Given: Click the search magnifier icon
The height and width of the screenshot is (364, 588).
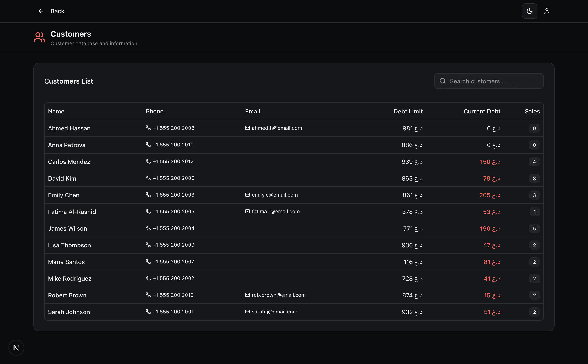Looking at the screenshot, I should pos(442,81).
